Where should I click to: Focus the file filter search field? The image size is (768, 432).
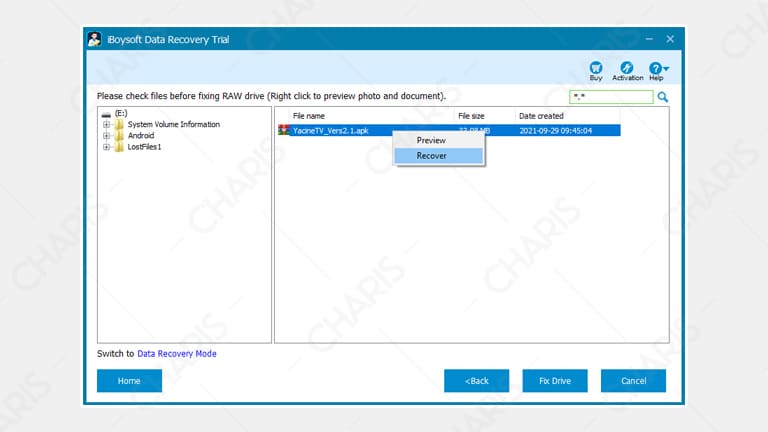610,97
